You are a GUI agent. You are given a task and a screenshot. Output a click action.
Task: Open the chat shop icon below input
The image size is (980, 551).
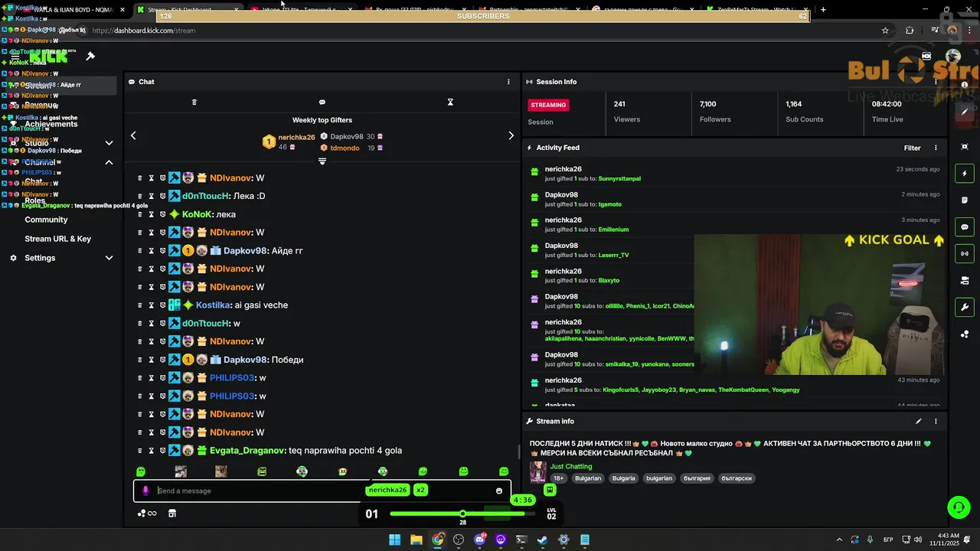pyautogui.click(x=172, y=514)
